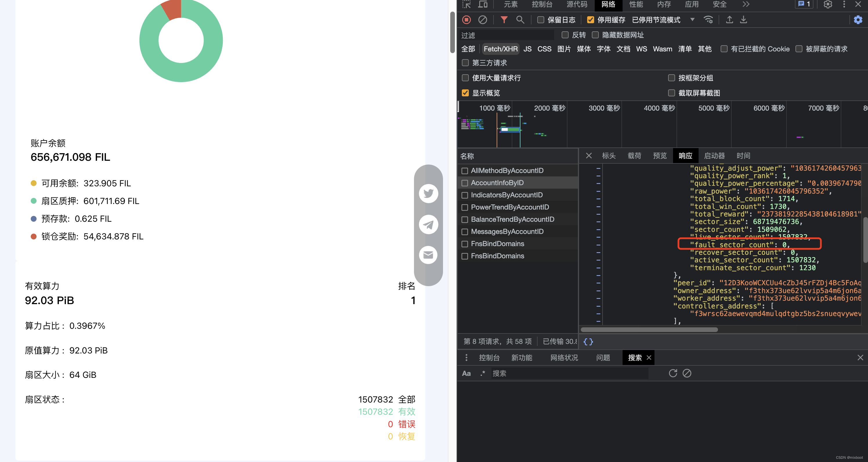Open network conditions wifi icon
Viewport: 868px width, 462px height.
click(x=708, y=20)
